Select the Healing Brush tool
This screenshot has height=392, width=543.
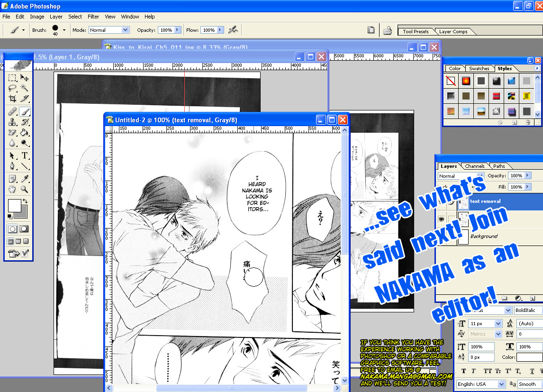point(12,111)
